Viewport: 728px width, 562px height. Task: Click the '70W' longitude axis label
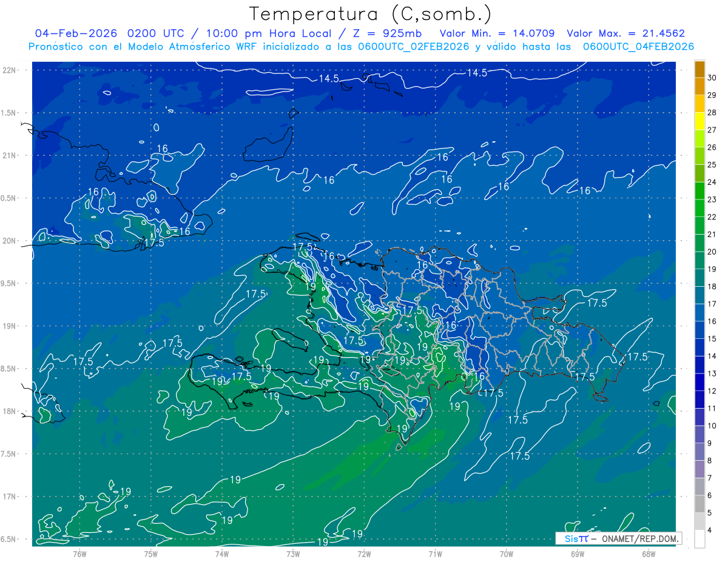point(507,554)
